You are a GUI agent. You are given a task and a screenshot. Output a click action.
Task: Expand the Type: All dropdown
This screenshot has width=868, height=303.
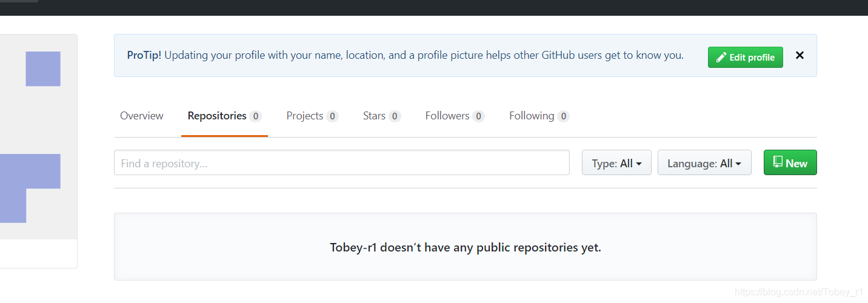pos(616,163)
